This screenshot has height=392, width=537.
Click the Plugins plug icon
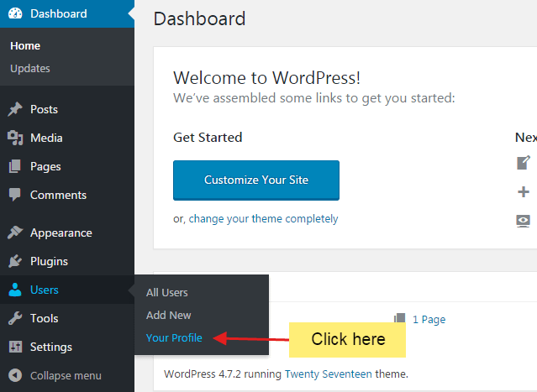pyautogui.click(x=15, y=261)
